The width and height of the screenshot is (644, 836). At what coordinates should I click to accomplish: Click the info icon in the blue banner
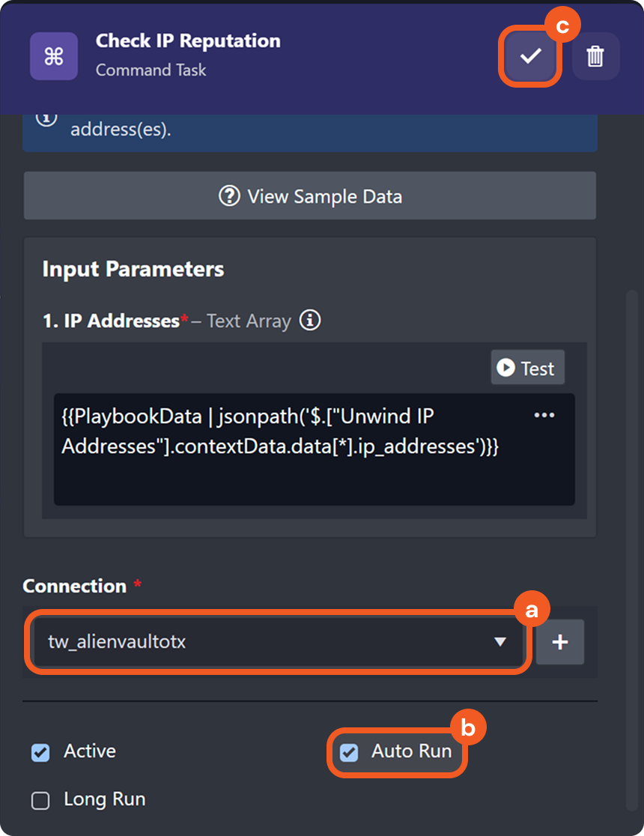tap(46, 118)
